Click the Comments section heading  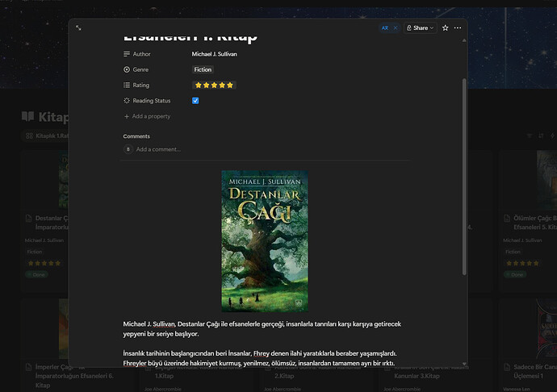[x=136, y=136]
